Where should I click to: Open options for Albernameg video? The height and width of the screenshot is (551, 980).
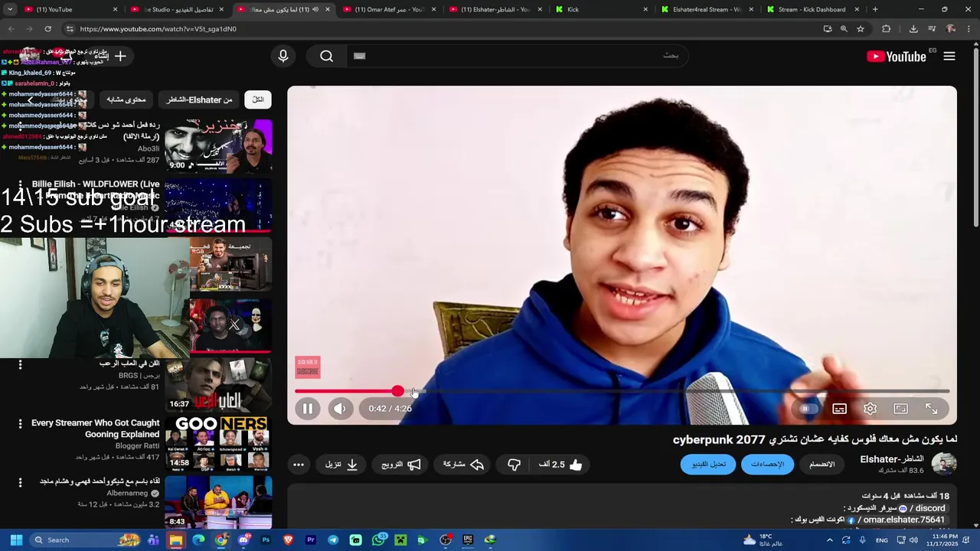tap(20, 483)
